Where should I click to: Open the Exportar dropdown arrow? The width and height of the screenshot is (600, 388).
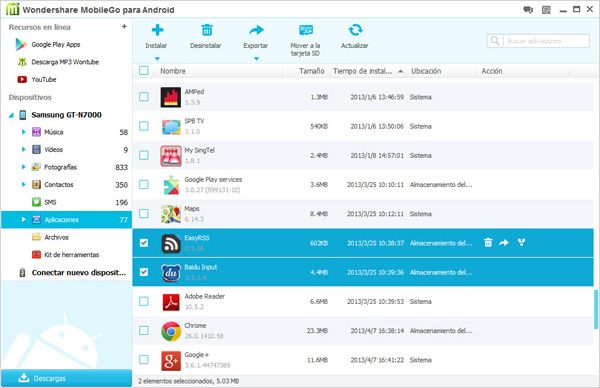256,59
